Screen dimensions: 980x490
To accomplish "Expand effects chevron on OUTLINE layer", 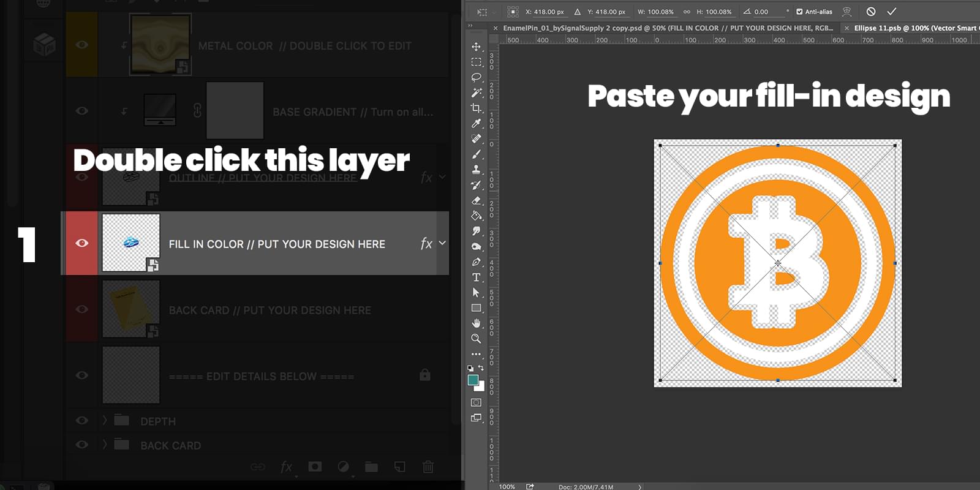I will tap(442, 177).
